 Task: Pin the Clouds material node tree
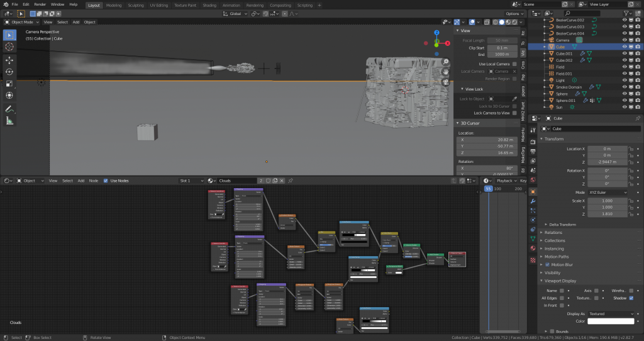coord(291,181)
